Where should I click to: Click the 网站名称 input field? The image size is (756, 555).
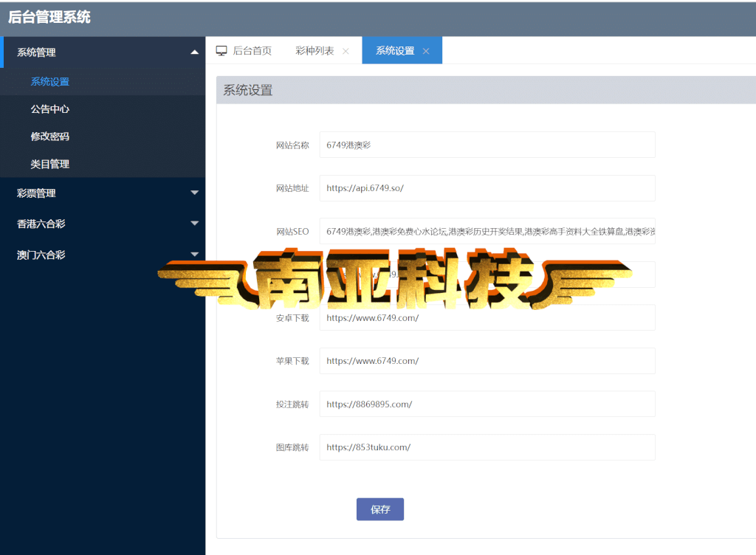click(487, 145)
